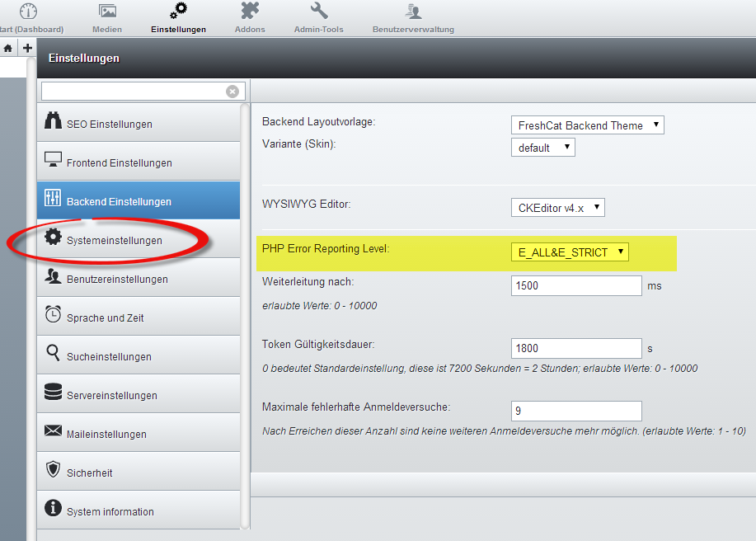Click the Weiterleitung nach input field
The width and height of the screenshot is (756, 541).
576,286
